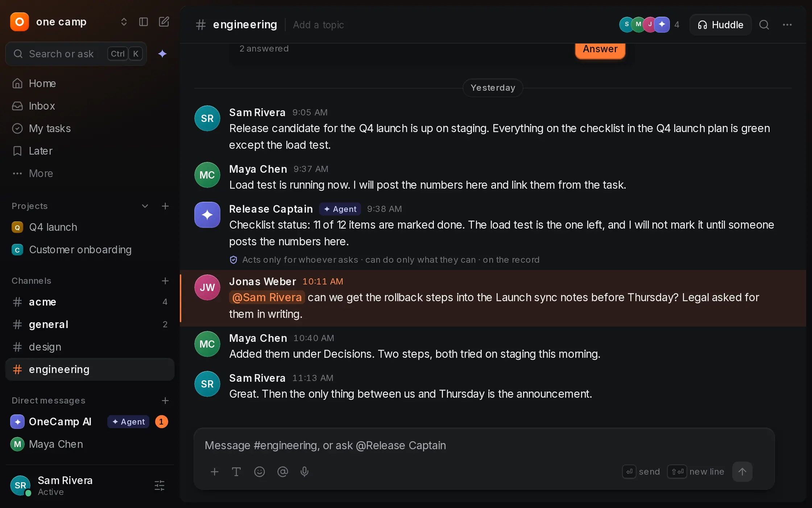Viewport: 812px width, 508px height.
Task: Compose a new message with pencil icon
Action: [164, 22]
